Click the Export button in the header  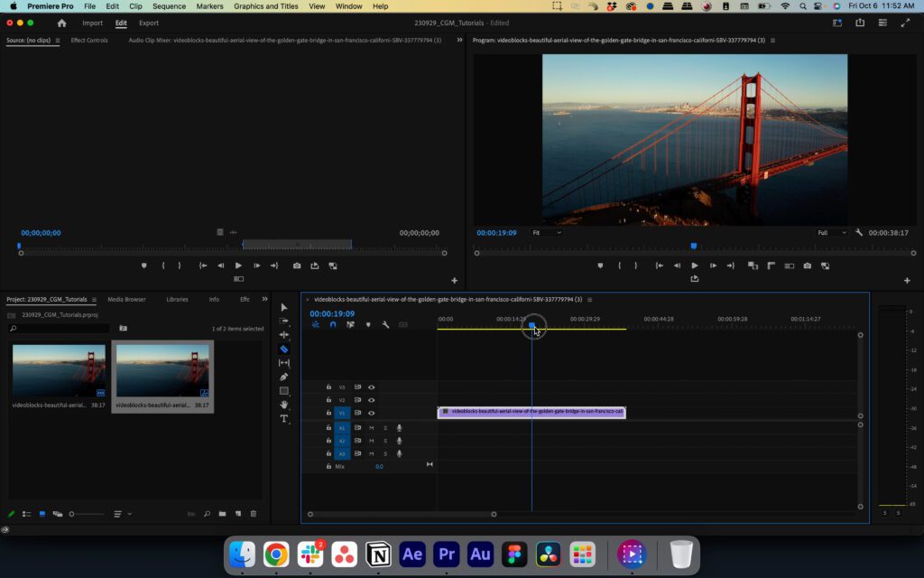[149, 23]
